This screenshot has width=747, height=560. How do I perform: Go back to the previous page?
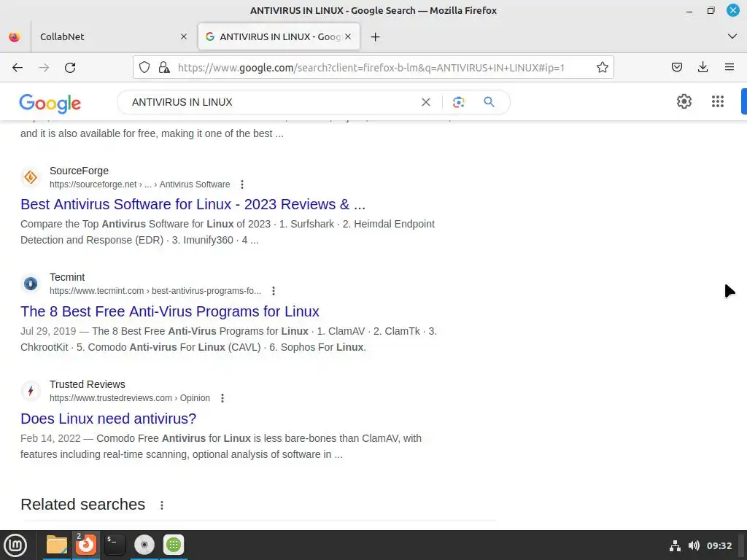click(x=18, y=68)
